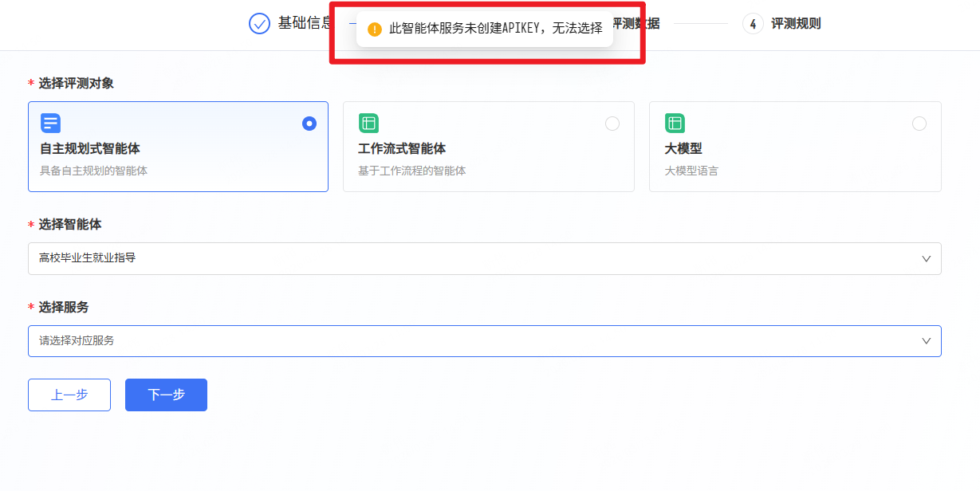Click the 基于工作流程的智能体 description
Screen dimensions: 980x491
point(411,171)
